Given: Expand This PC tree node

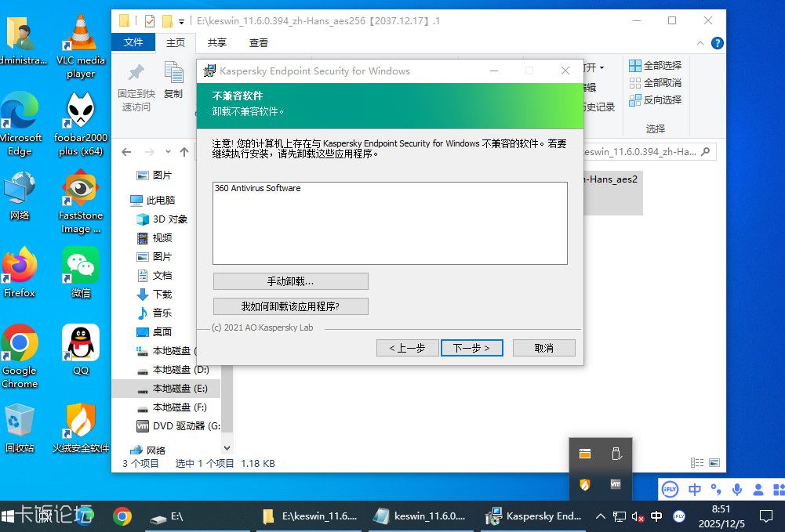Looking at the screenshot, I should tap(122, 201).
